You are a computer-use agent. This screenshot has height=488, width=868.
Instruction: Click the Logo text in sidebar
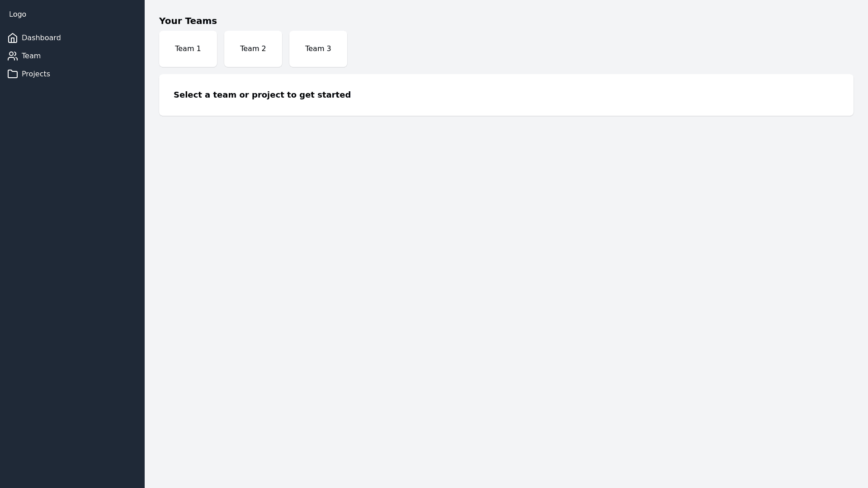pos(18,14)
